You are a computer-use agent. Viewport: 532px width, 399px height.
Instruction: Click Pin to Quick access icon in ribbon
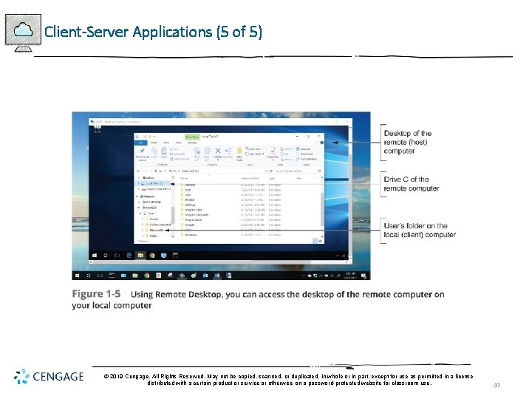(x=142, y=151)
